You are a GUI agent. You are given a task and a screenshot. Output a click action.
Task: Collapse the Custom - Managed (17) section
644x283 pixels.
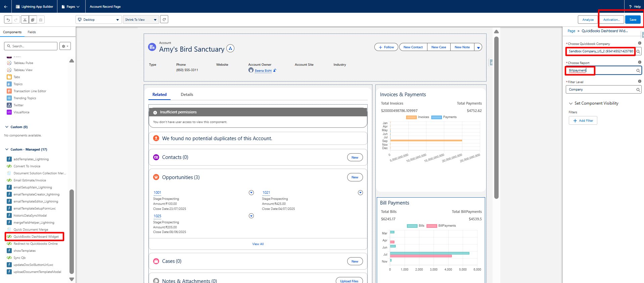coord(7,150)
